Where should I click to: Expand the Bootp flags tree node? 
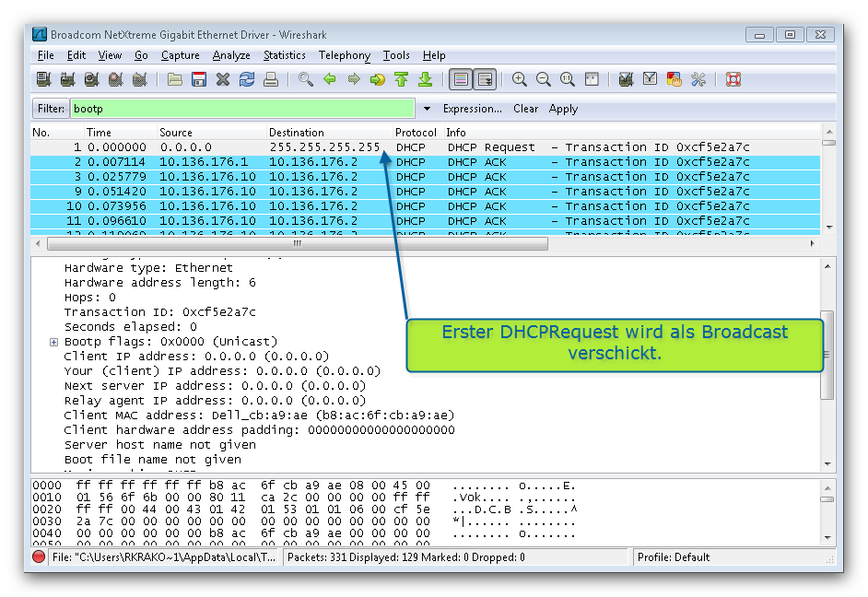53,342
